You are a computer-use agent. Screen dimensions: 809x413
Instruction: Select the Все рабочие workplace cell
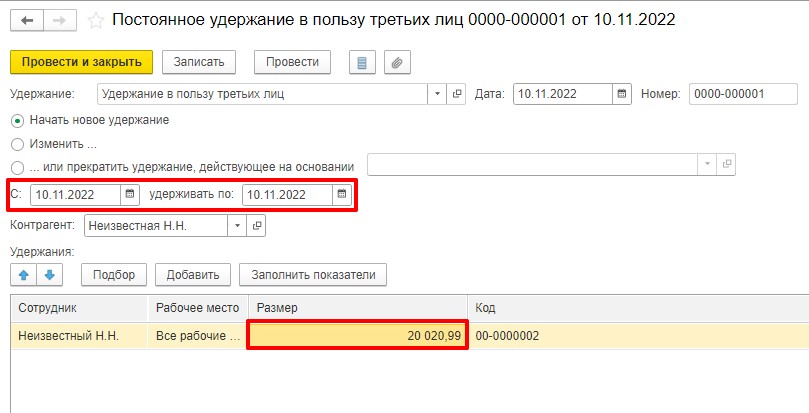198,336
